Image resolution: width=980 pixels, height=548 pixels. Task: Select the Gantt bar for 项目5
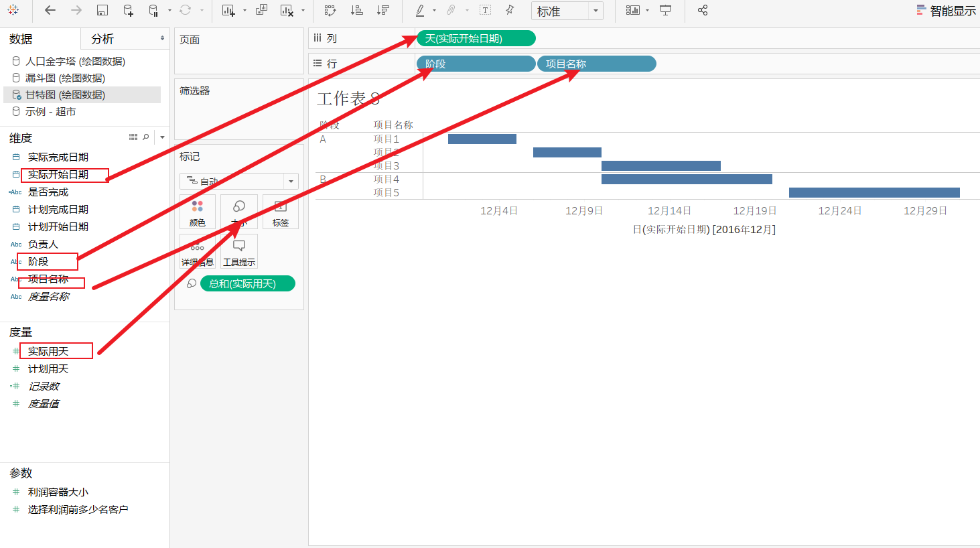[874, 192]
